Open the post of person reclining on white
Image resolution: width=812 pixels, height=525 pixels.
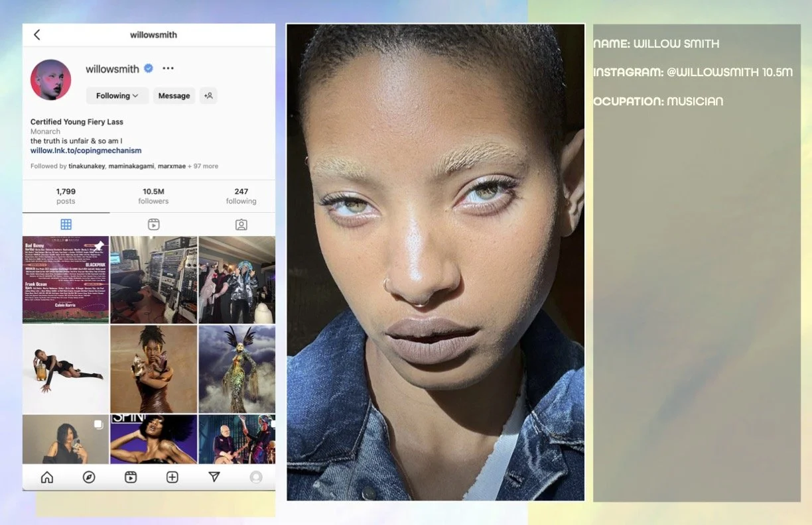click(x=66, y=369)
